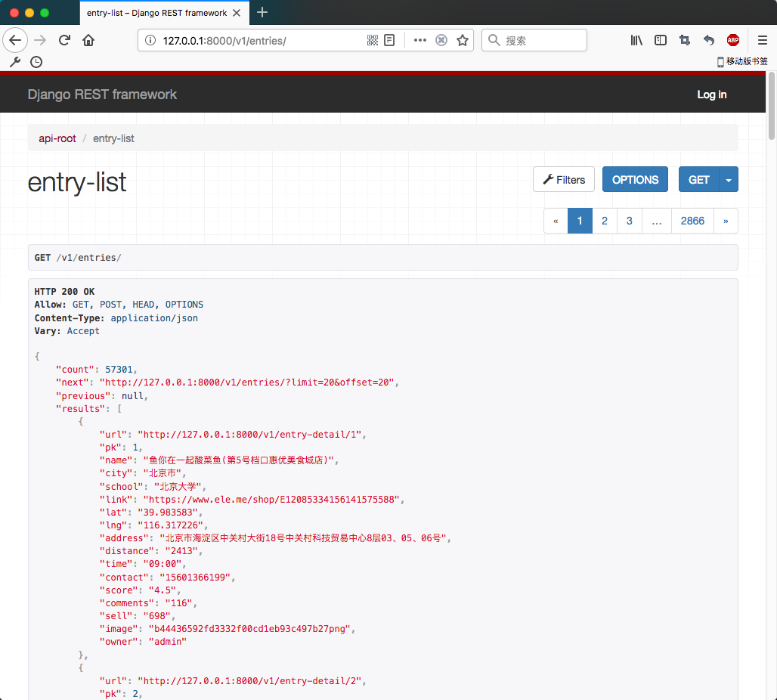Open the Django REST framework brand link
Image resolution: width=777 pixels, height=700 pixels.
pyautogui.click(x=102, y=94)
